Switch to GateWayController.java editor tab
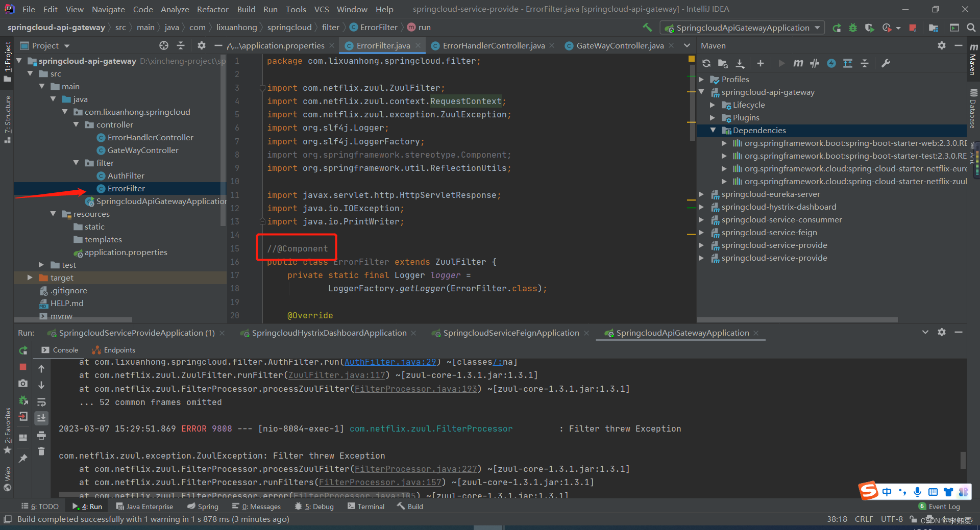Screen dimensions: 980x530 620,45
